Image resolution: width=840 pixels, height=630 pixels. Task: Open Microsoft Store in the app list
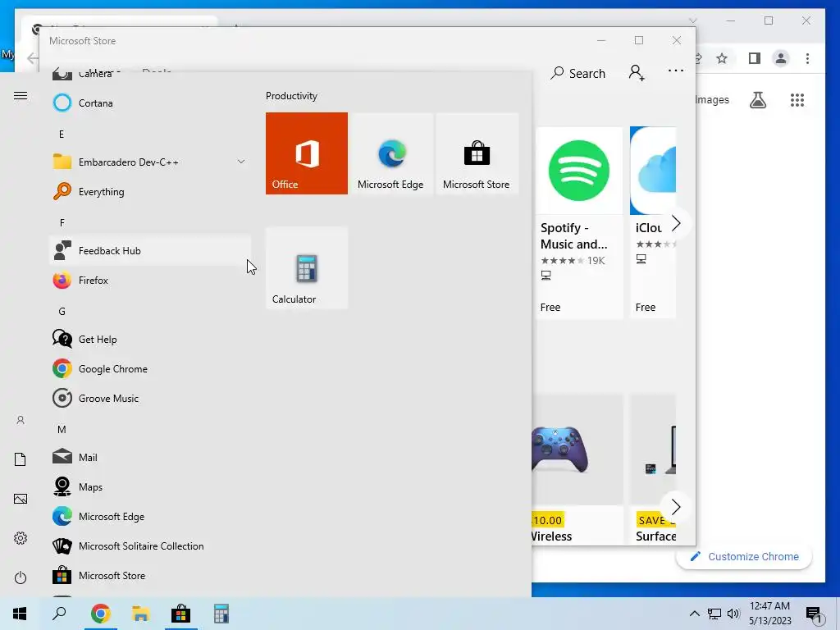[x=150, y=575]
